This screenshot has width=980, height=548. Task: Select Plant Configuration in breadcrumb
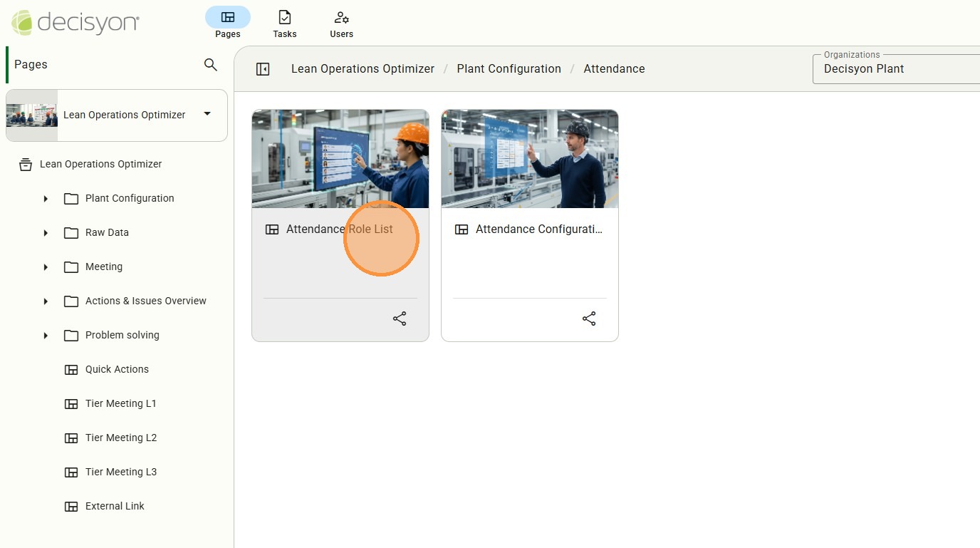click(x=509, y=69)
